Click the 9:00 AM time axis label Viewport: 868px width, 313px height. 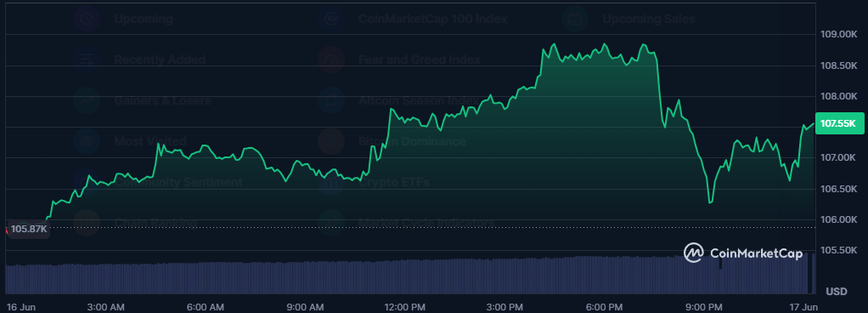click(x=306, y=306)
